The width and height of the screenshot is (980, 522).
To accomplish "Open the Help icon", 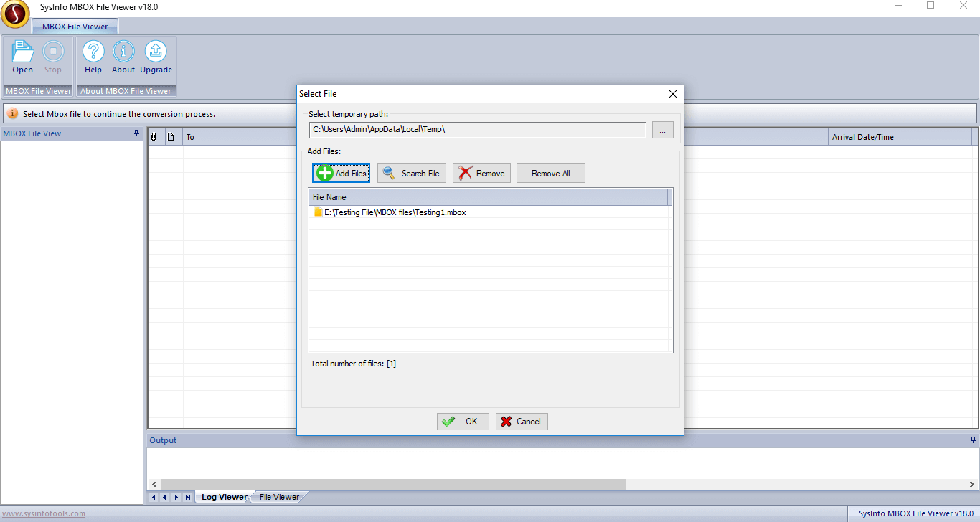I will pos(93,57).
